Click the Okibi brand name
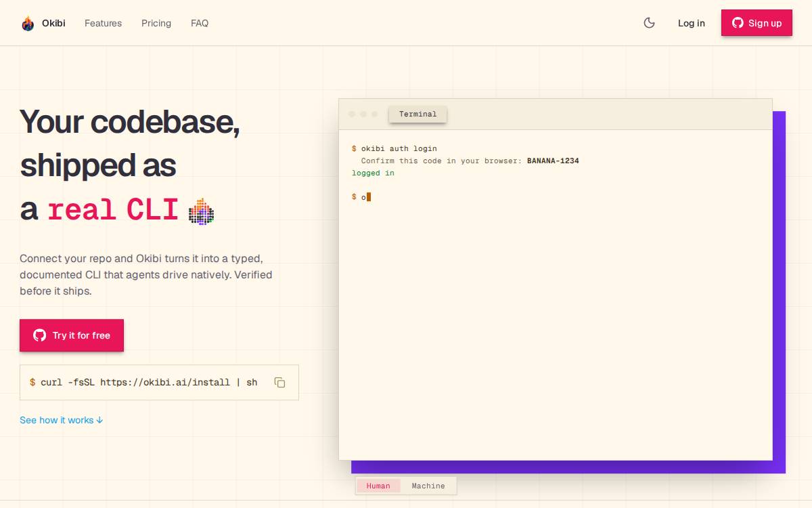The width and height of the screenshot is (812, 508). coord(53,23)
